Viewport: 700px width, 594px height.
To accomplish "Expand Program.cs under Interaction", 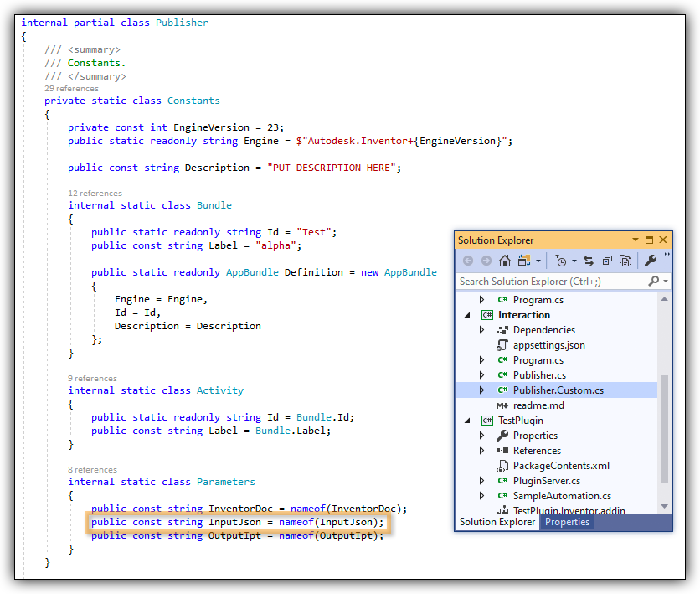I will 482,360.
